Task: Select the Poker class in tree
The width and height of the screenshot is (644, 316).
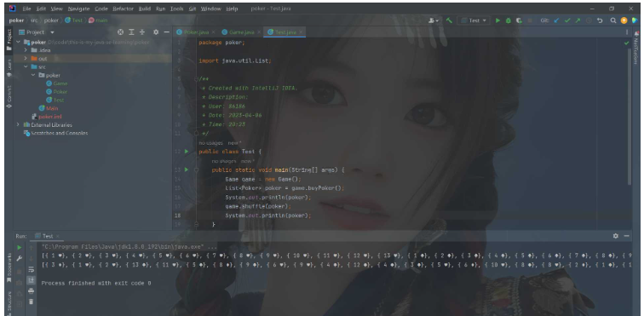Action: pyautogui.click(x=57, y=92)
